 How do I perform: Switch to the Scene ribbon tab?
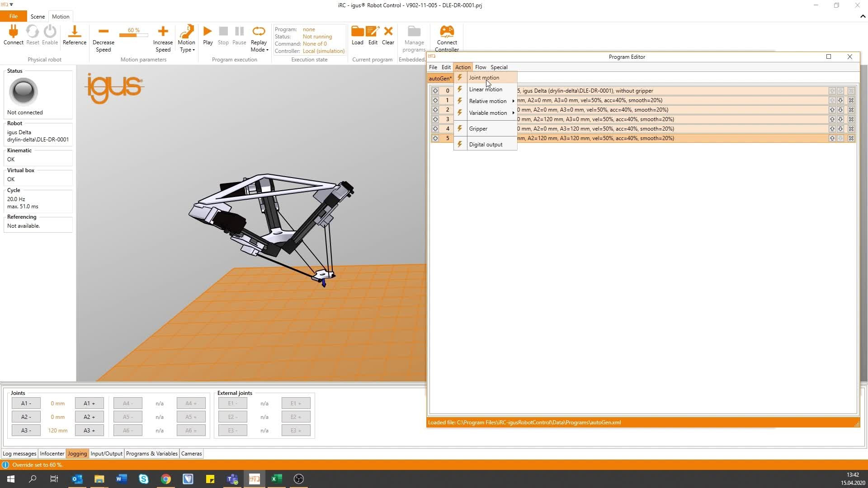point(38,16)
